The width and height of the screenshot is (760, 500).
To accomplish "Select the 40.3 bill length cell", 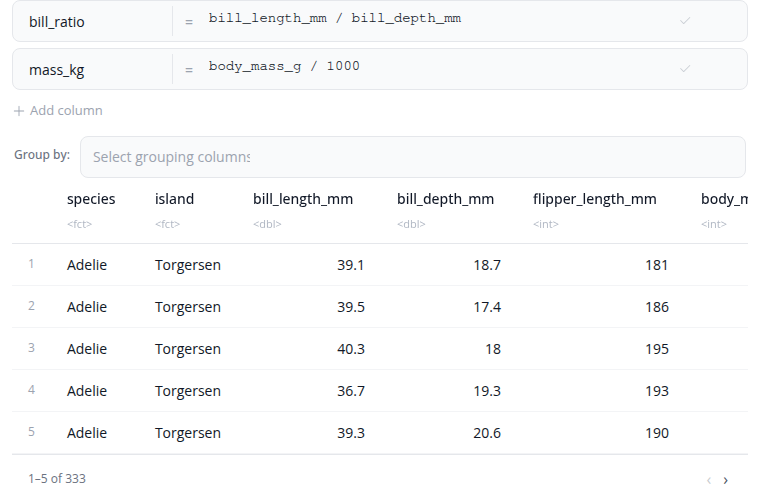I will [351, 349].
